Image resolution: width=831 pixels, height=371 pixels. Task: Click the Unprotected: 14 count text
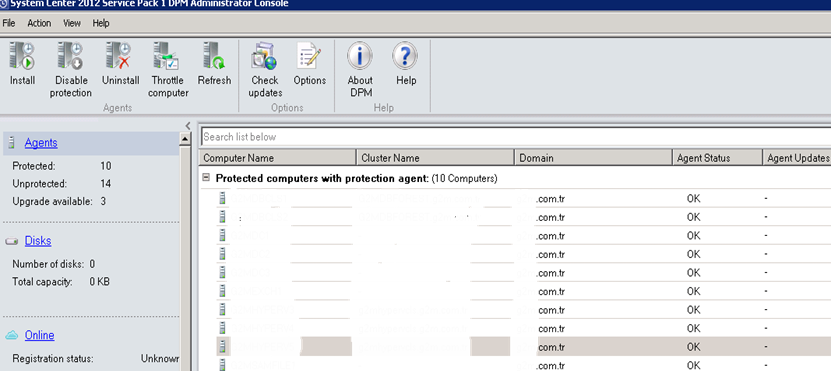point(61,184)
